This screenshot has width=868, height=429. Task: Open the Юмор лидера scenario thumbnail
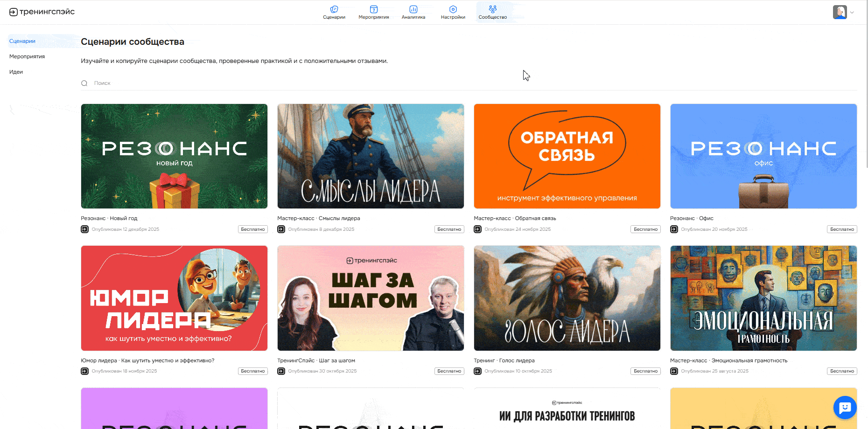tap(174, 298)
